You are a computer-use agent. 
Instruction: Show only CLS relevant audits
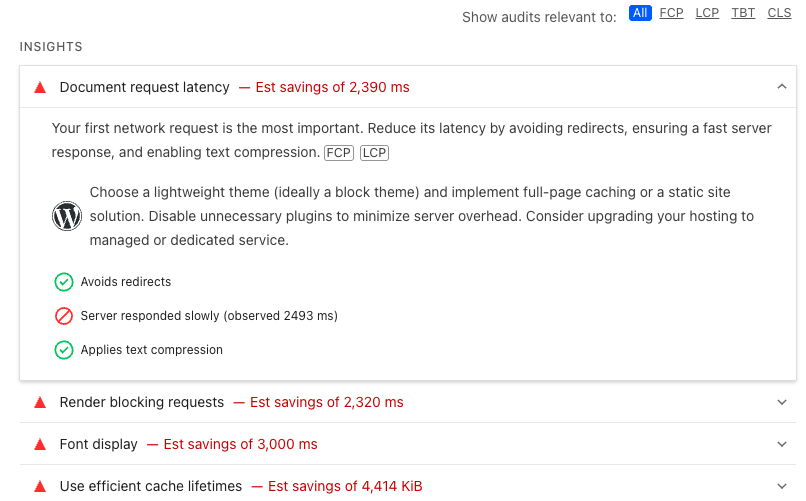[779, 13]
